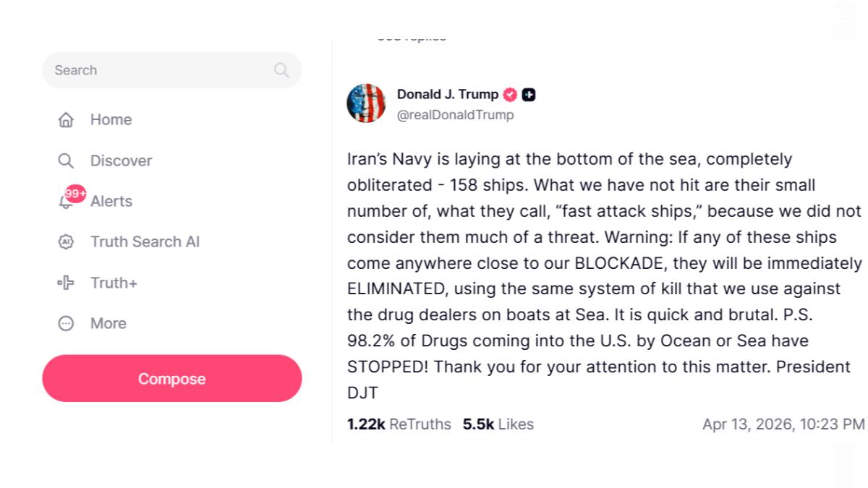The height and width of the screenshot is (488, 868).
Task: View the 1.22k ReTruths list
Action: (x=399, y=424)
